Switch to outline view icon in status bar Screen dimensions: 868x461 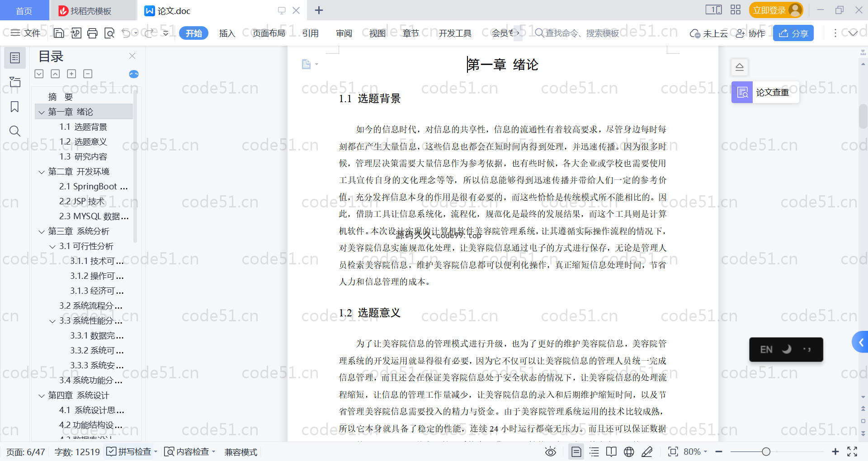(x=594, y=452)
